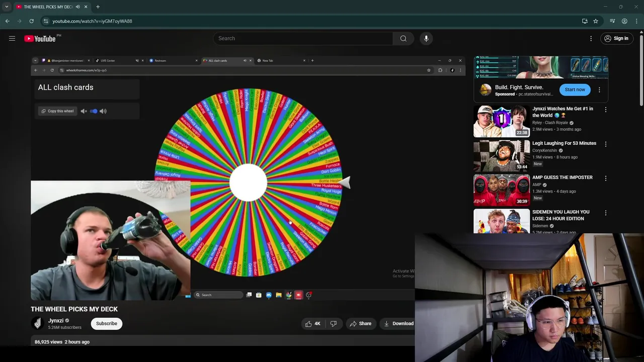
Task: Click the ad's round avatar icon
Action: coord(485,90)
